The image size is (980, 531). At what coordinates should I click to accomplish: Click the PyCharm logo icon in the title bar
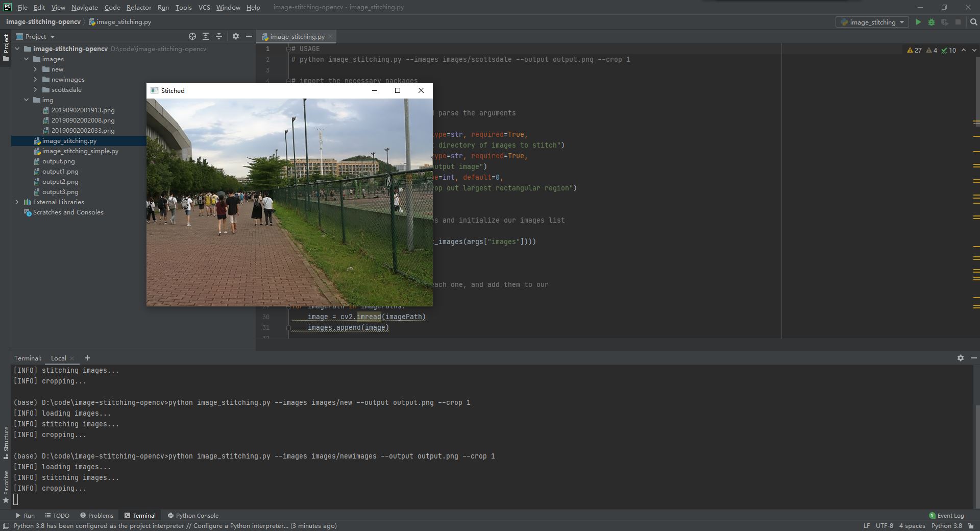pyautogui.click(x=7, y=7)
